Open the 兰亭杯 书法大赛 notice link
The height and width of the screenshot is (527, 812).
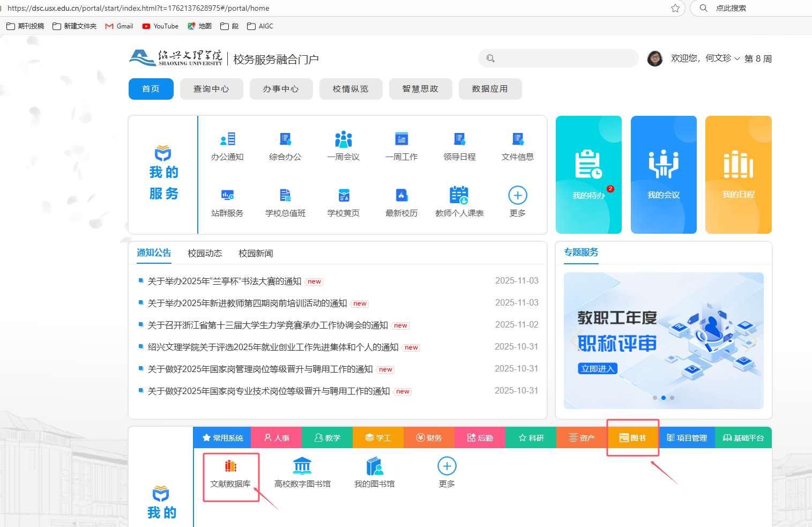coord(224,281)
